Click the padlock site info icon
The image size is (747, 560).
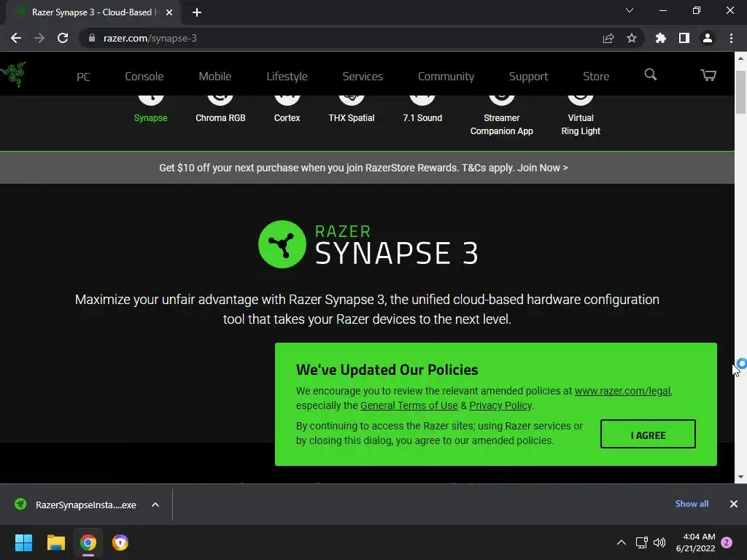pos(91,38)
